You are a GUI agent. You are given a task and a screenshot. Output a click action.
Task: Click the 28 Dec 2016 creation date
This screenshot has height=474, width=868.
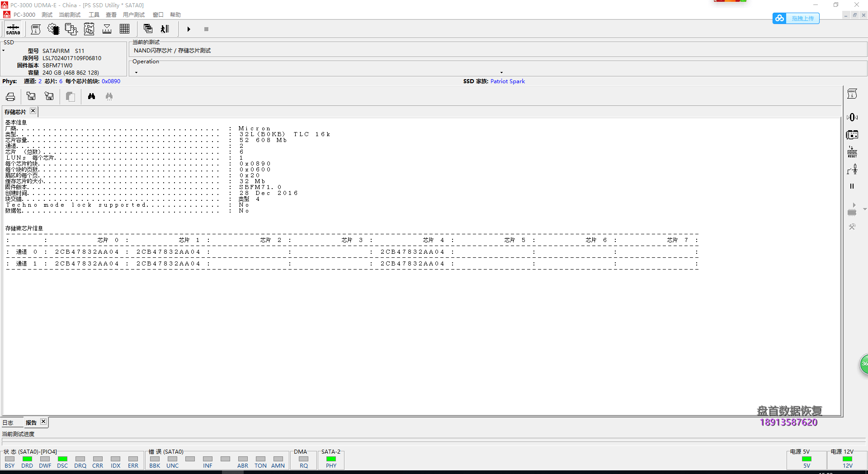point(269,193)
